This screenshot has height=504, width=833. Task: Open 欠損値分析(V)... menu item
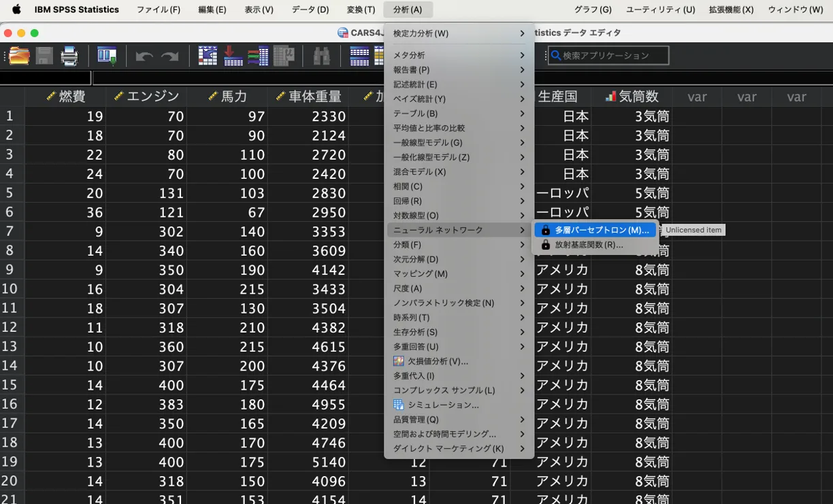[438, 361]
